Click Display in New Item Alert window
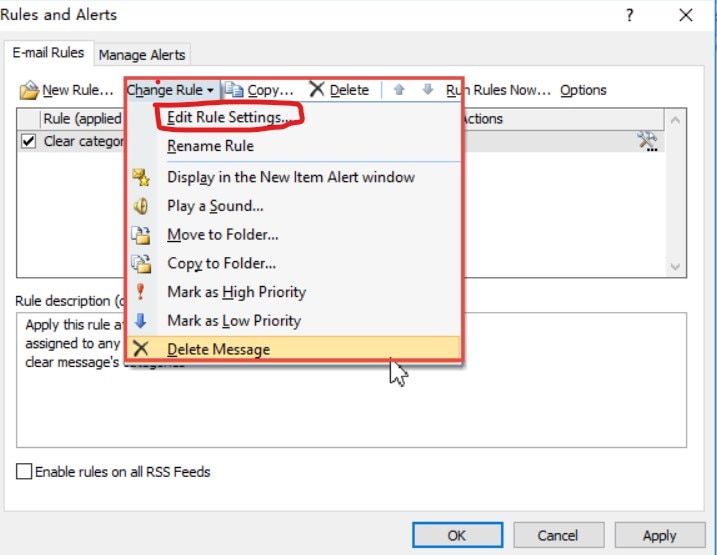The width and height of the screenshot is (717, 555). click(x=291, y=177)
